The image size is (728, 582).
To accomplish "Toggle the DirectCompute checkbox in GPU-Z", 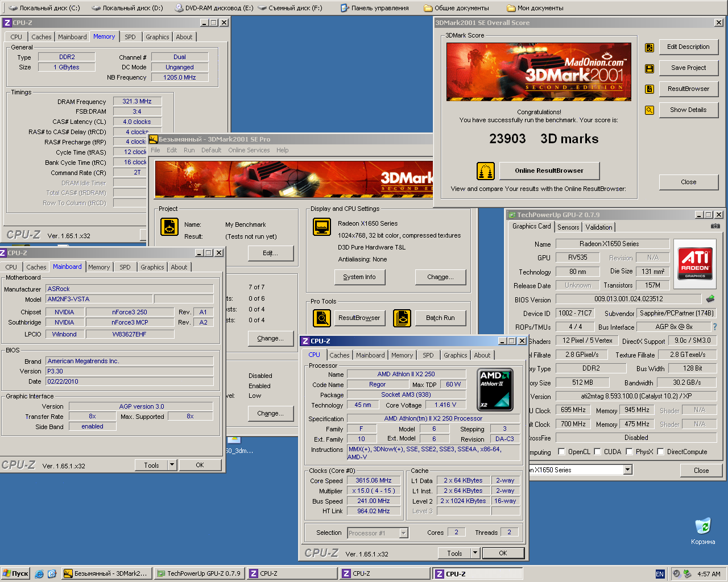I will pyautogui.click(x=661, y=452).
